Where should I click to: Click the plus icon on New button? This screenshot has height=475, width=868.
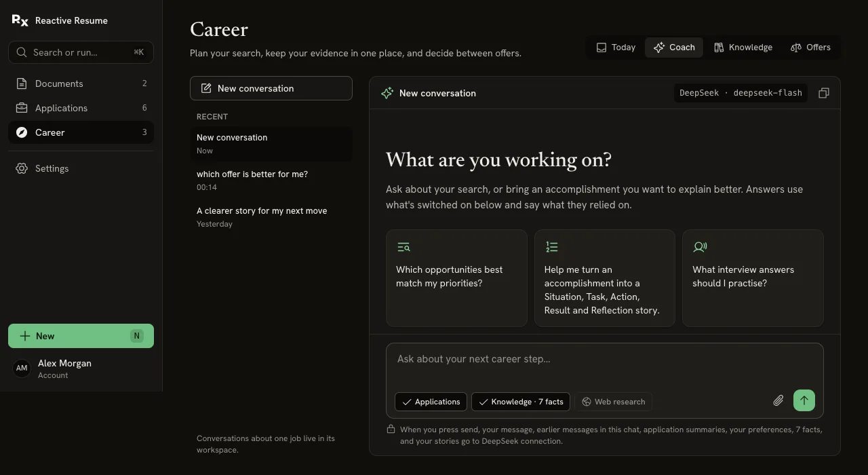(x=25, y=336)
